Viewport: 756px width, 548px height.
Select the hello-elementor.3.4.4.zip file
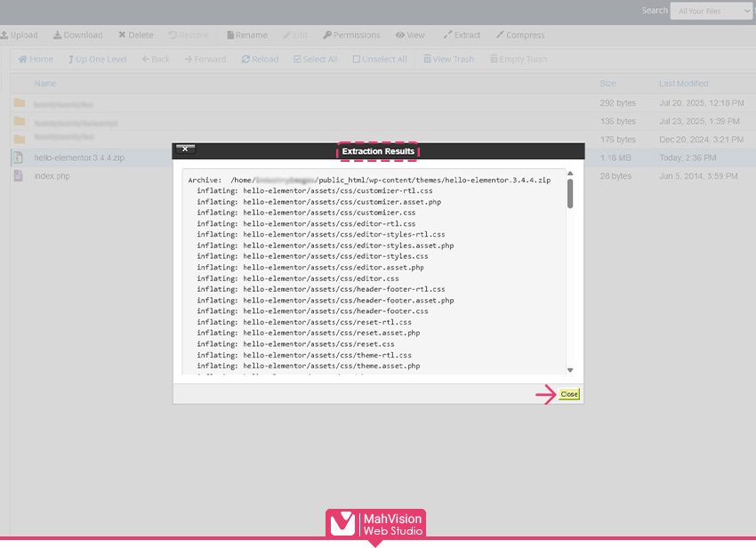click(79, 157)
